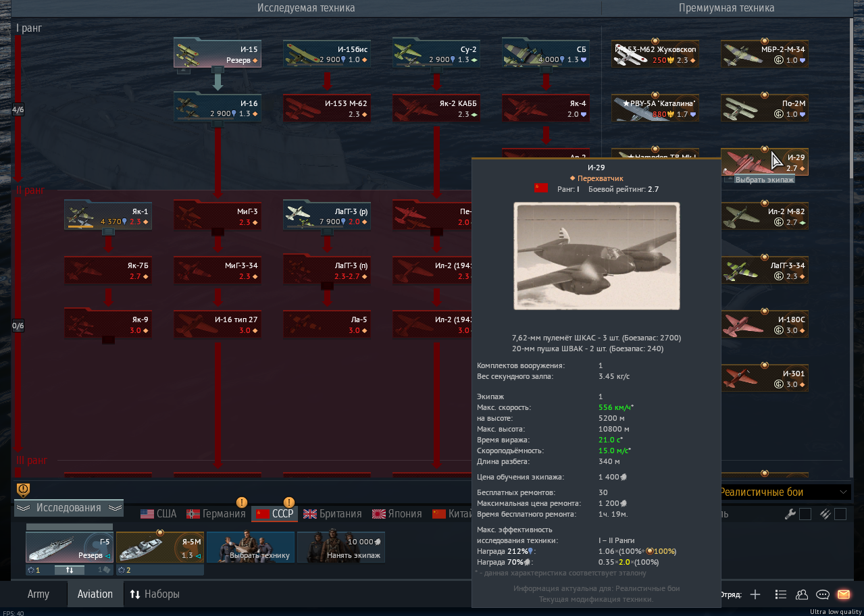Select the premium По-2М card
Image resolution: width=864 pixels, height=616 pixels.
(765, 109)
